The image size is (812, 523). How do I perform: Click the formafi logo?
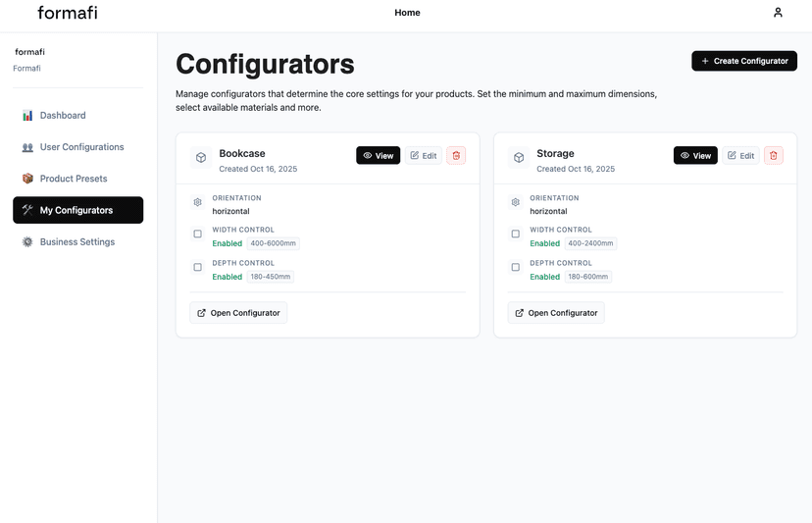tap(68, 13)
